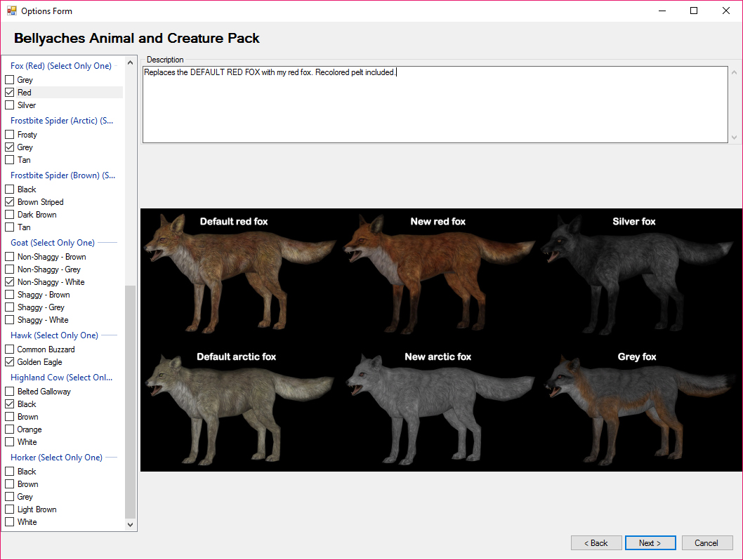Check White under Horker
743x560 pixels.
[x=9, y=522]
